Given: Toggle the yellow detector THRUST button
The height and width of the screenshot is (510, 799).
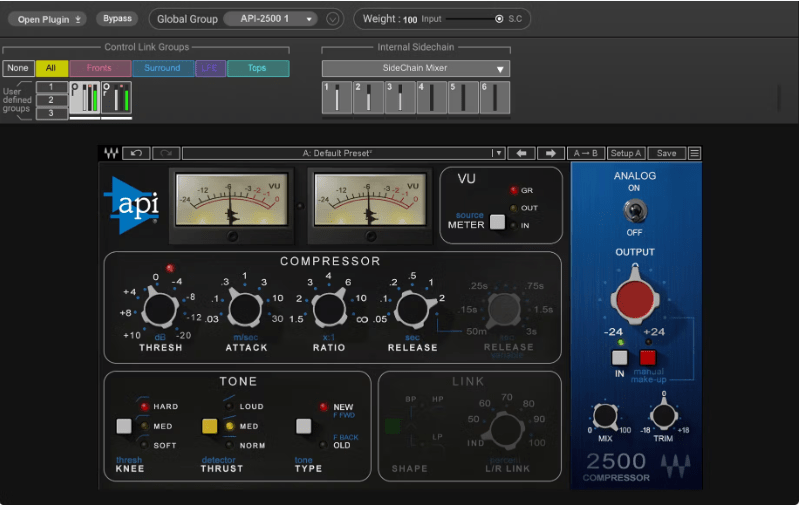Looking at the screenshot, I should (x=209, y=426).
